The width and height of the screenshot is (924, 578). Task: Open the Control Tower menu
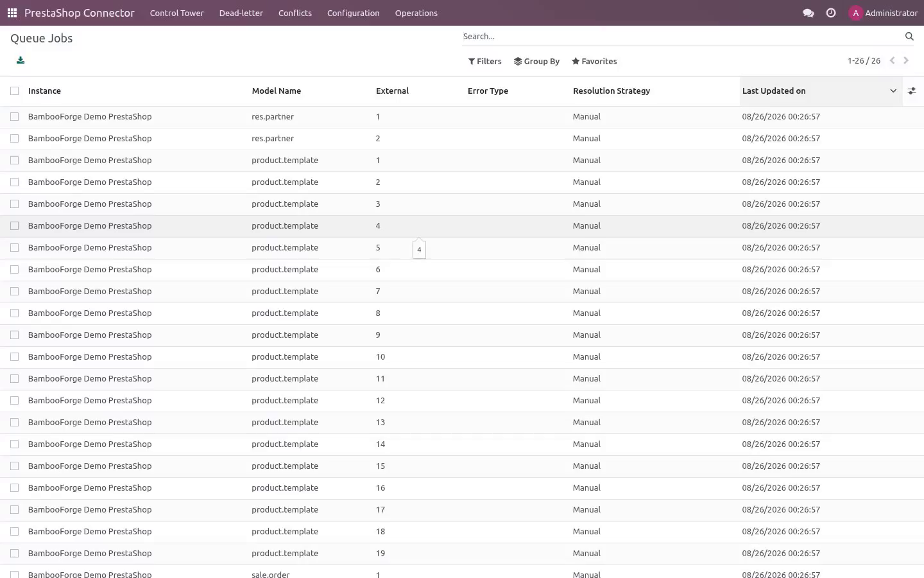[x=177, y=13]
